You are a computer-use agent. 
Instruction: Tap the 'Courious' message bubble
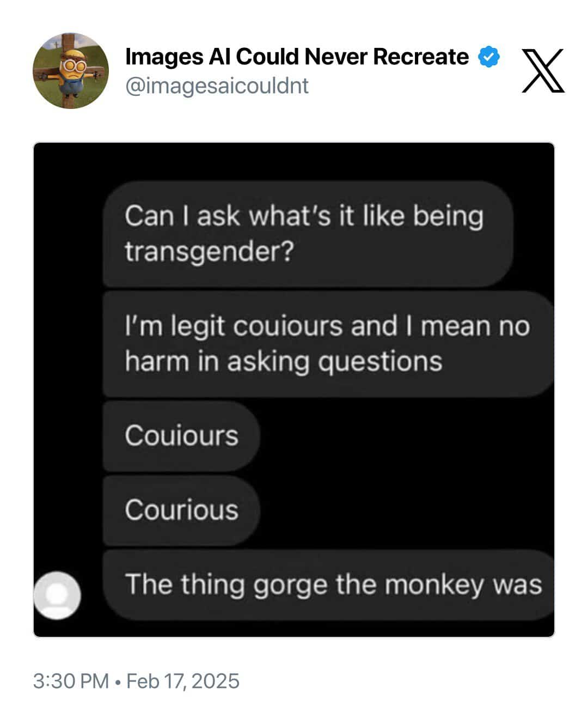[181, 510]
